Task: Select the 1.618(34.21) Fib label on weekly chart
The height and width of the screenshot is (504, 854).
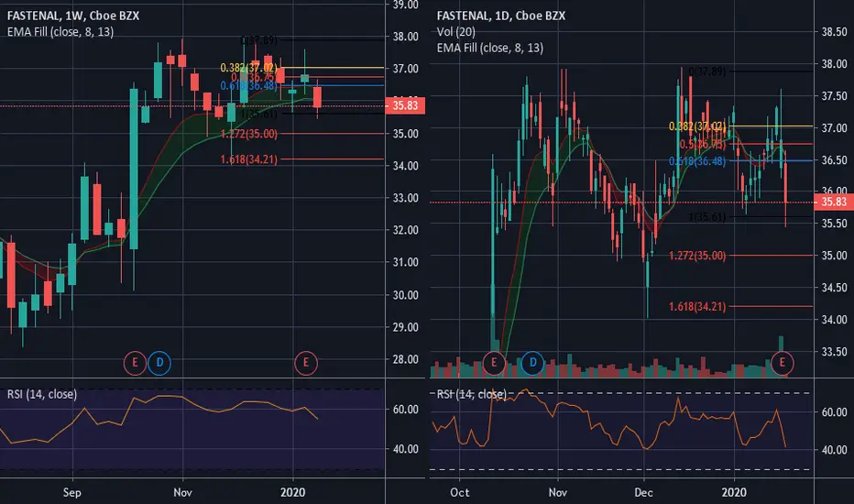Action: 248,159
